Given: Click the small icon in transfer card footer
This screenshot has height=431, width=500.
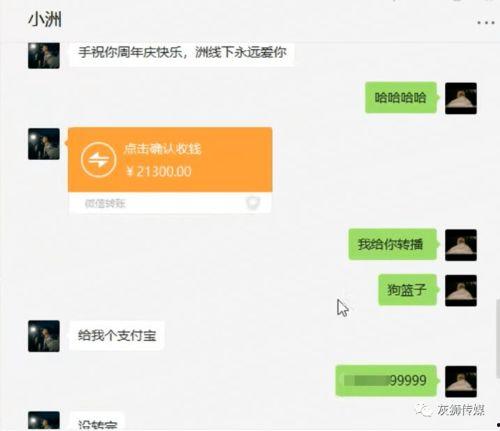Looking at the screenshot, I should (253, 203).
